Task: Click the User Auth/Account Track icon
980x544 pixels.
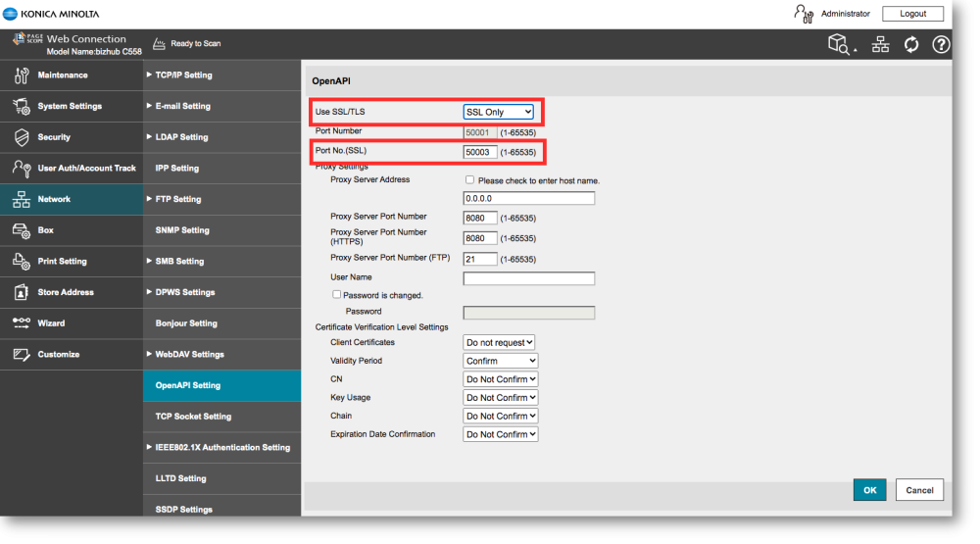Action: [22, 169]
